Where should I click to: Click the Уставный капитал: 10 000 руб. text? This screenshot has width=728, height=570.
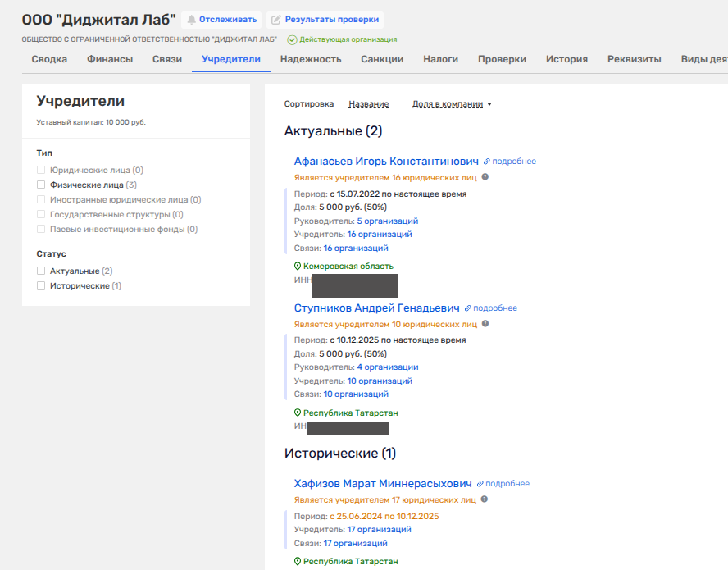91,122
